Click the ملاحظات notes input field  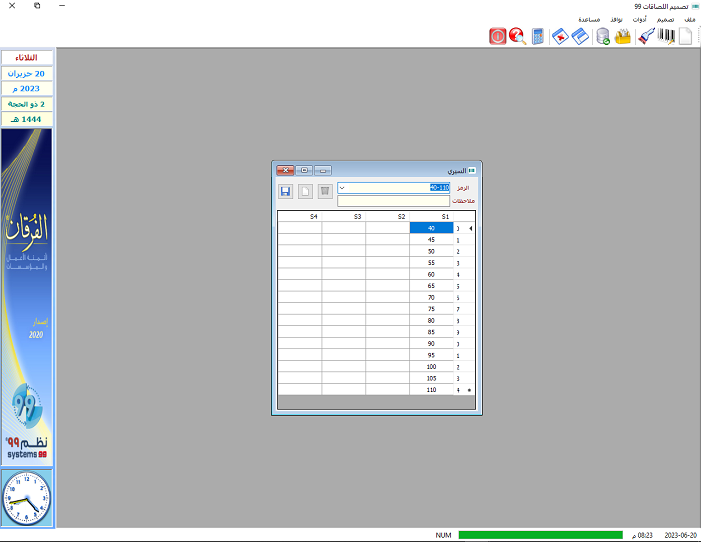(393, 201)
